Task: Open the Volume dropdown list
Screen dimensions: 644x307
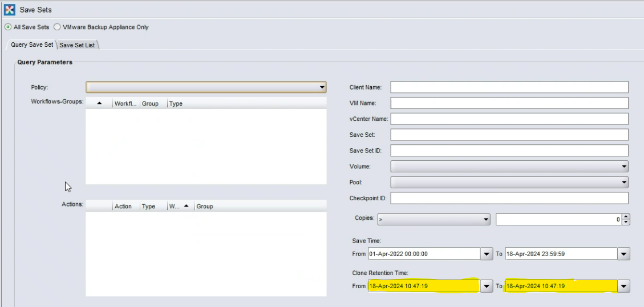Action: pos(624,167)
